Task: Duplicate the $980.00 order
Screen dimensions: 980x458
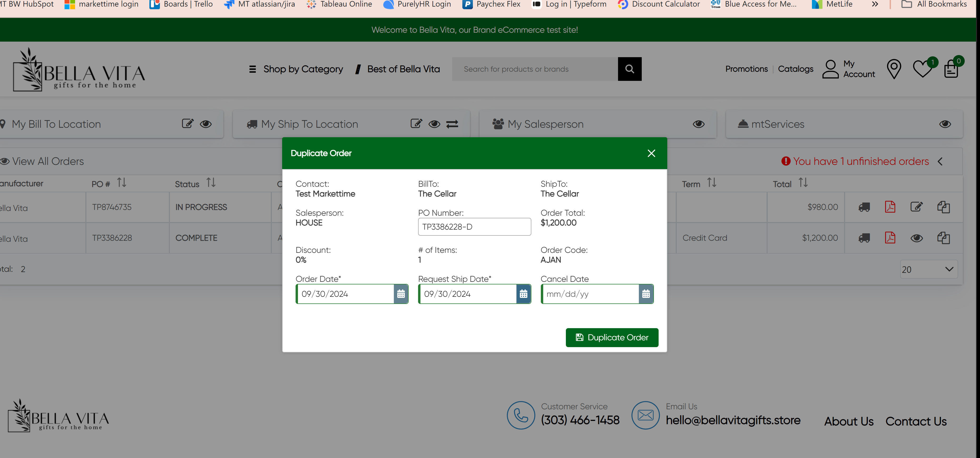Action: click(x=943, y=207)
